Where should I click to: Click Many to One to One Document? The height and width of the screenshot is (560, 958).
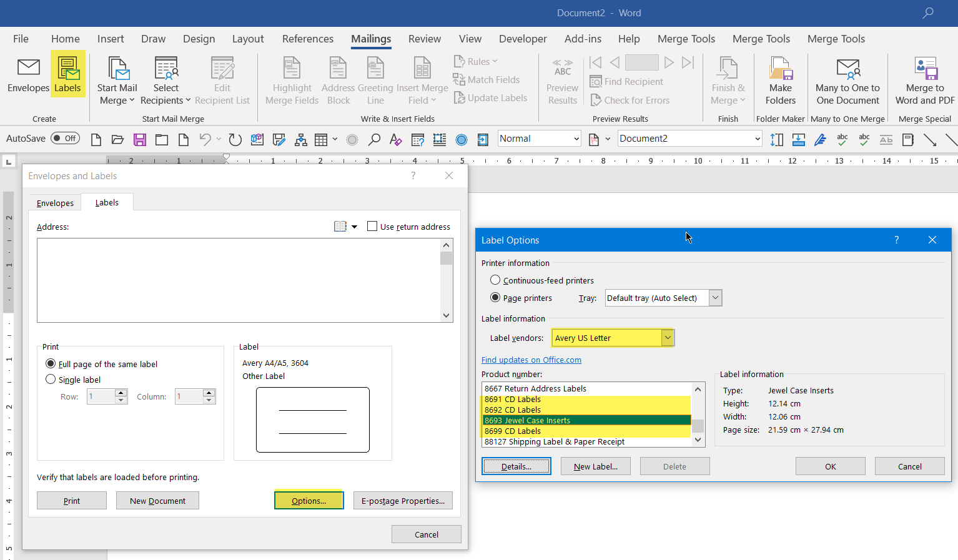tap(847, 81)
